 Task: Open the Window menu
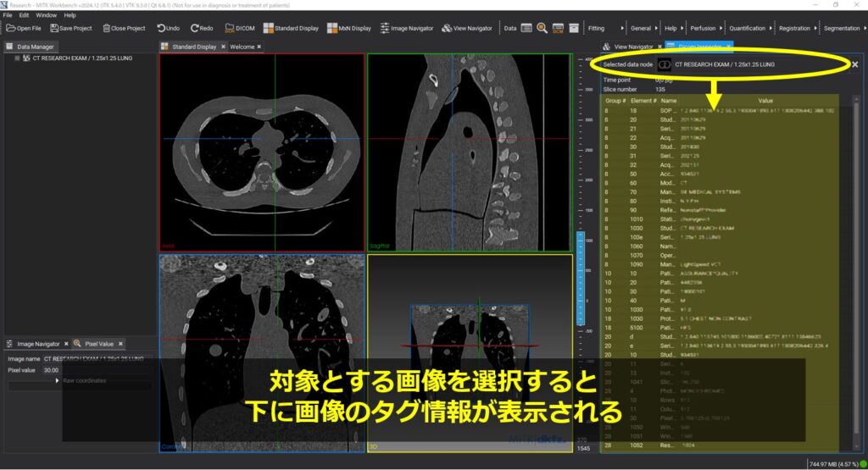coord(46,15)
